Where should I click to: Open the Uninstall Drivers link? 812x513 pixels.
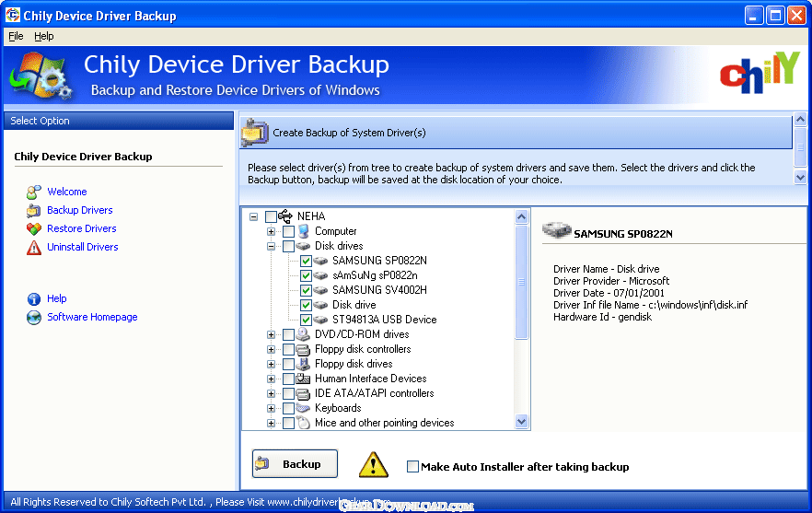[x=82, y=247]
